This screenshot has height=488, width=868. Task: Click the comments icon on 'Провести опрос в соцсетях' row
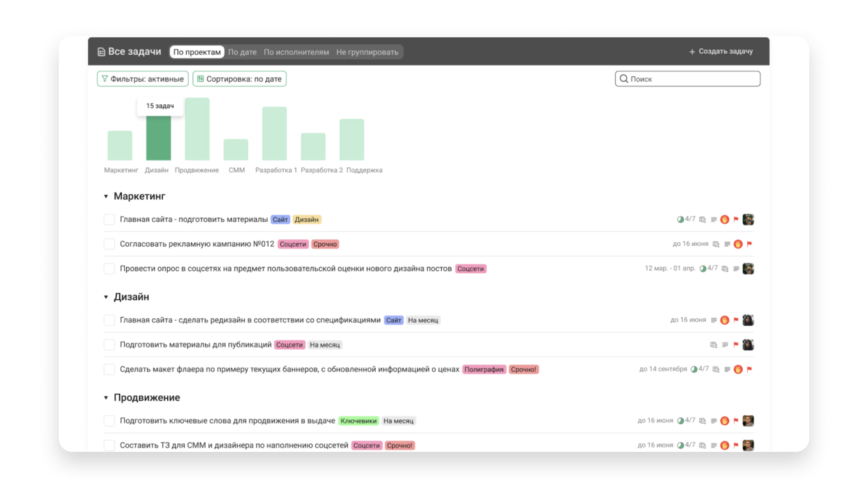725,269
